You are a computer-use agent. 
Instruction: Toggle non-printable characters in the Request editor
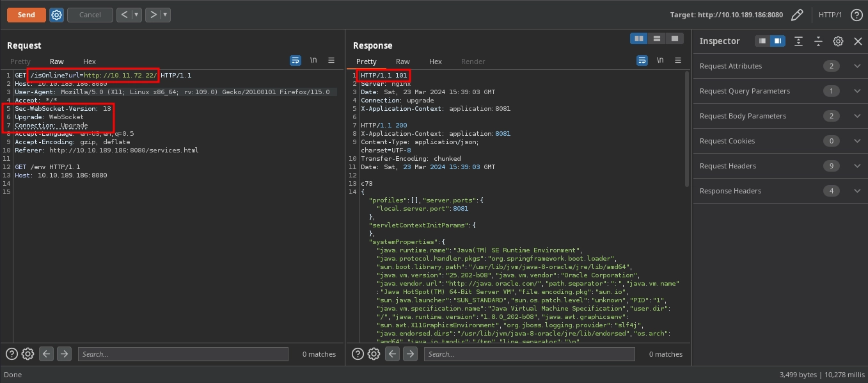click(x=313, y=60)
